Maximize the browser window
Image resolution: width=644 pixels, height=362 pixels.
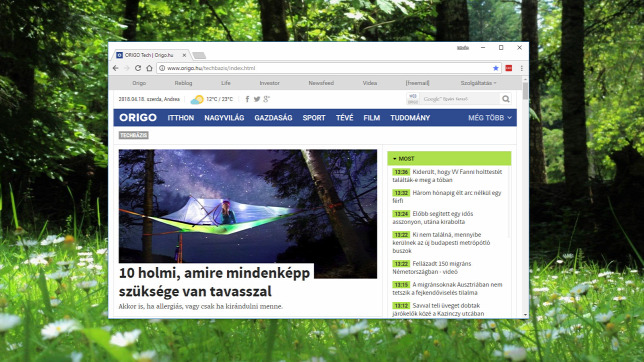[501, 48]
